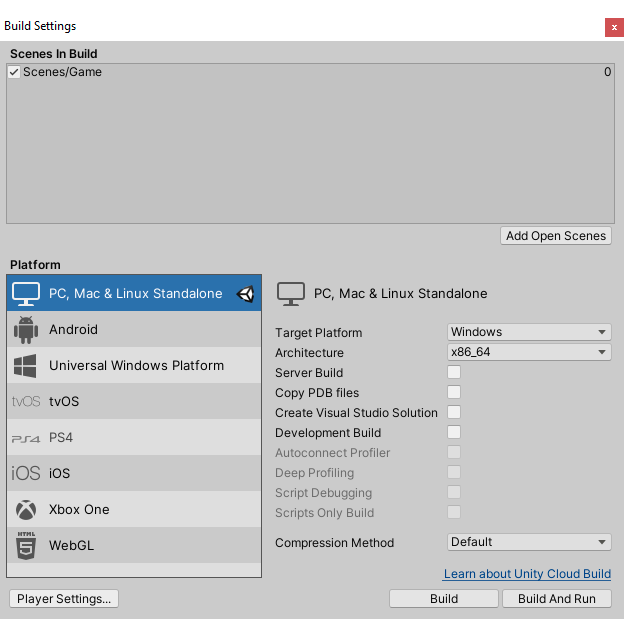Click the tvOS platform icon
The width and height of the screenshot is (624, 621).
pyautogui.click(x=26, y=402)
